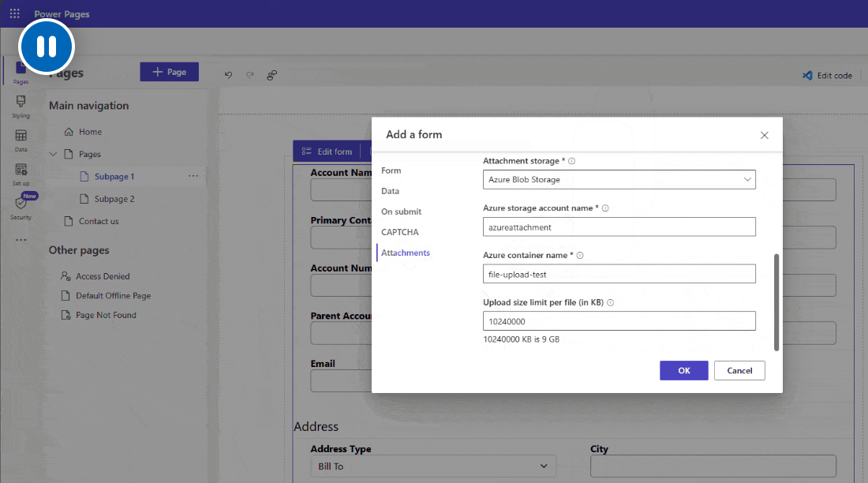This screenshot has width=868, height=483.
Task: Click the Other pages heading
Action: pyautogui.click(x=79, y=250)
